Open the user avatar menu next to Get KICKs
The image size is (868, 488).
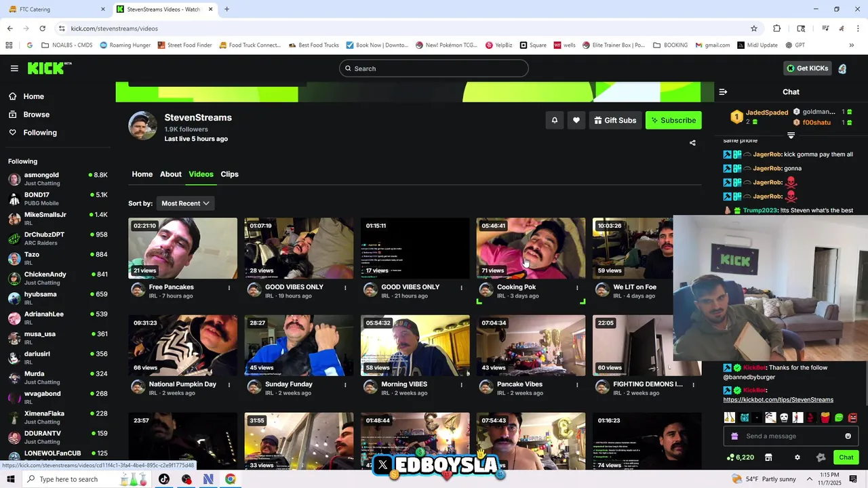pos(842,68)
